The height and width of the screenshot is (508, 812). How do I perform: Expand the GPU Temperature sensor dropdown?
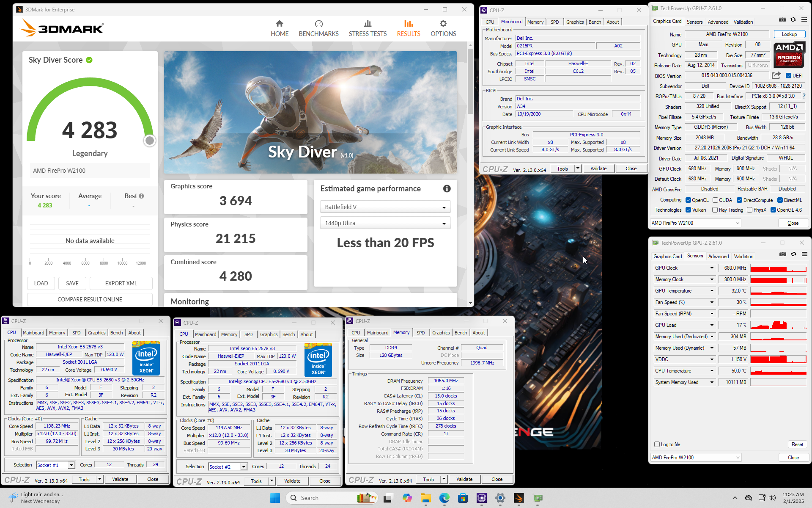click(712, 291)
